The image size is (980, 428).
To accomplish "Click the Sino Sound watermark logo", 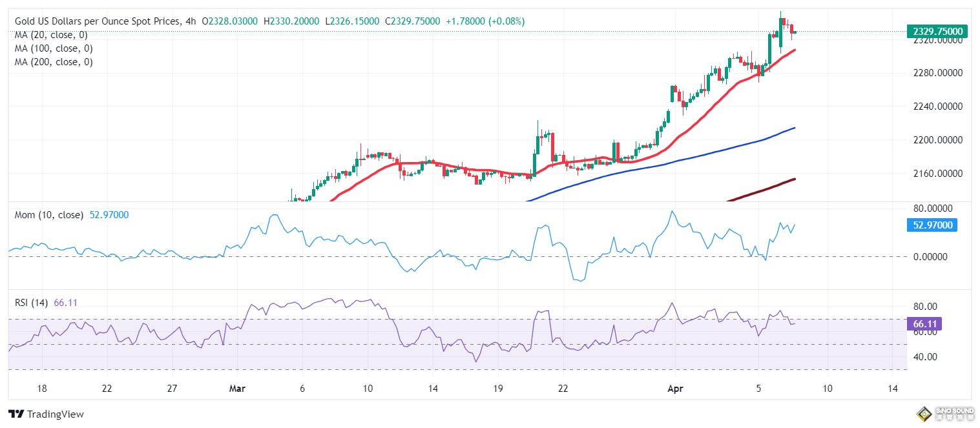I will pos(946,414).
